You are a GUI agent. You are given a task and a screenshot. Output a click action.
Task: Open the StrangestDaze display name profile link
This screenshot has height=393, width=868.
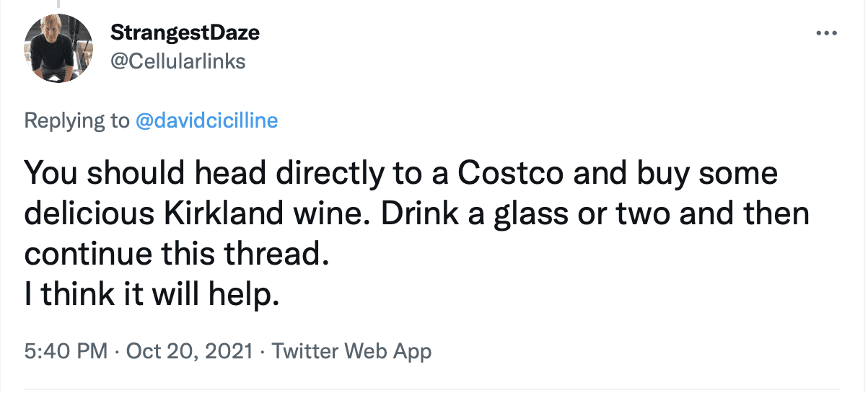coord(185,32)
